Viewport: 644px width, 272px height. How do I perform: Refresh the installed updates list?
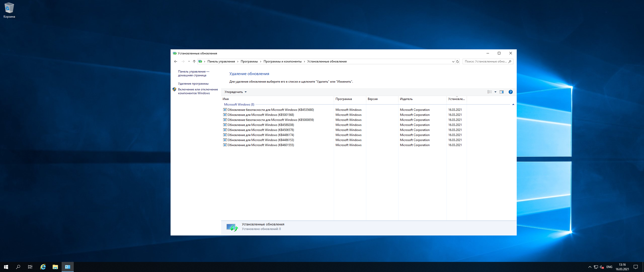tap(458, 61)
